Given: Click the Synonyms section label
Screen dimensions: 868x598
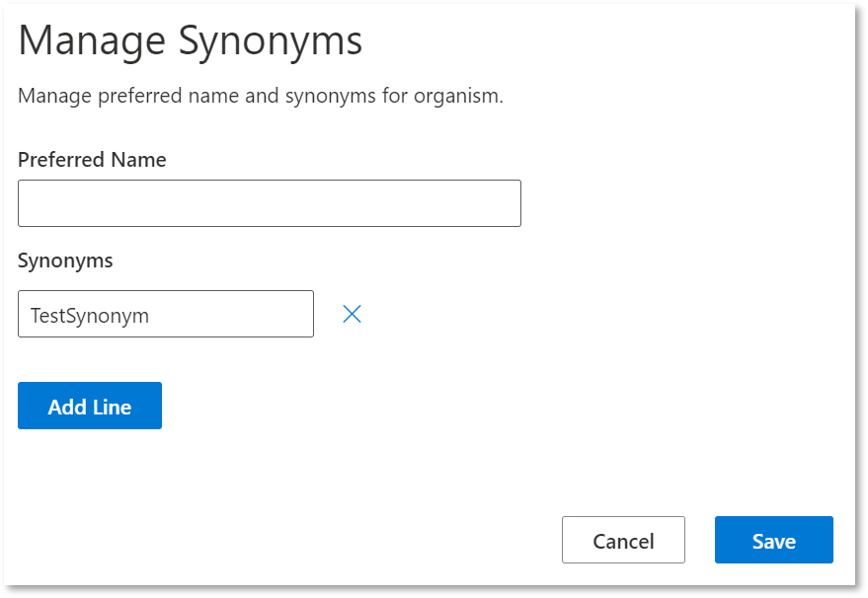Looking at the screenshot, I should tap(65, 262).
